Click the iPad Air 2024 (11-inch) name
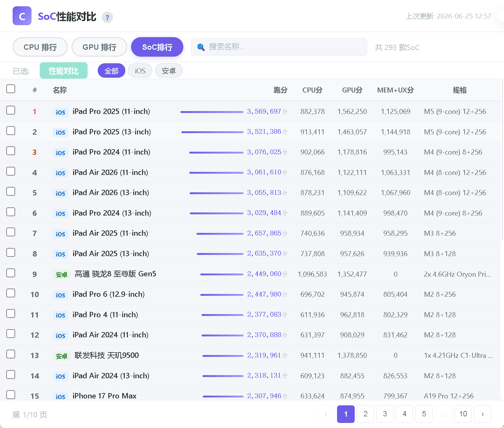The image size is (504, 428). (x=110, y=335)
